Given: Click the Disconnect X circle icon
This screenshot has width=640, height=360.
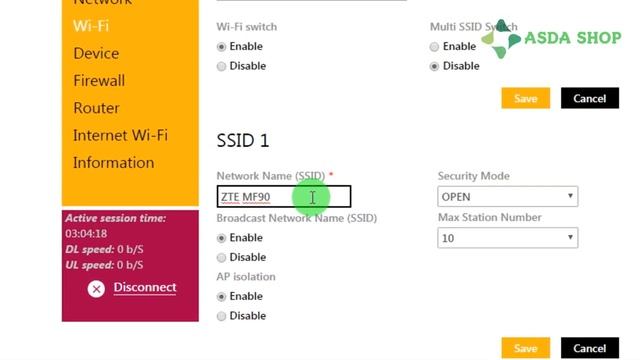Looking at the screenshot, I should [96, 289].
